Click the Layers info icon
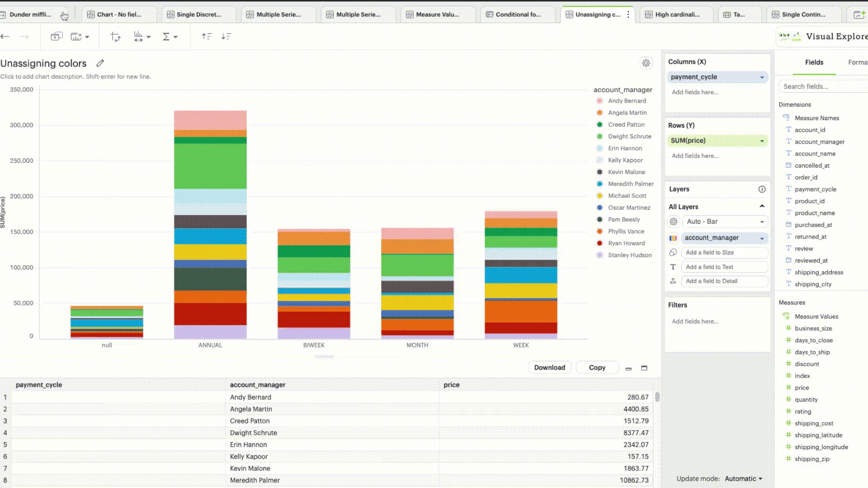868x488 pixels. [x=762, y=189]
